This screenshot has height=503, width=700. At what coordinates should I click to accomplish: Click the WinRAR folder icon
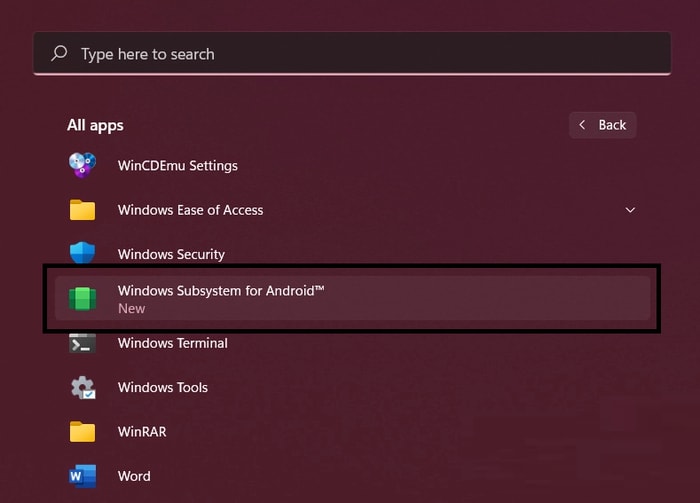[x=82, y=432]
